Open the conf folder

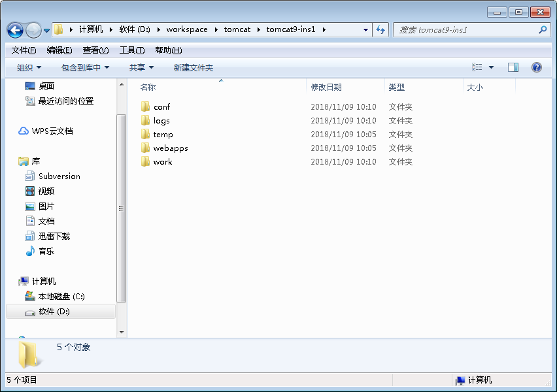(162, 106)
